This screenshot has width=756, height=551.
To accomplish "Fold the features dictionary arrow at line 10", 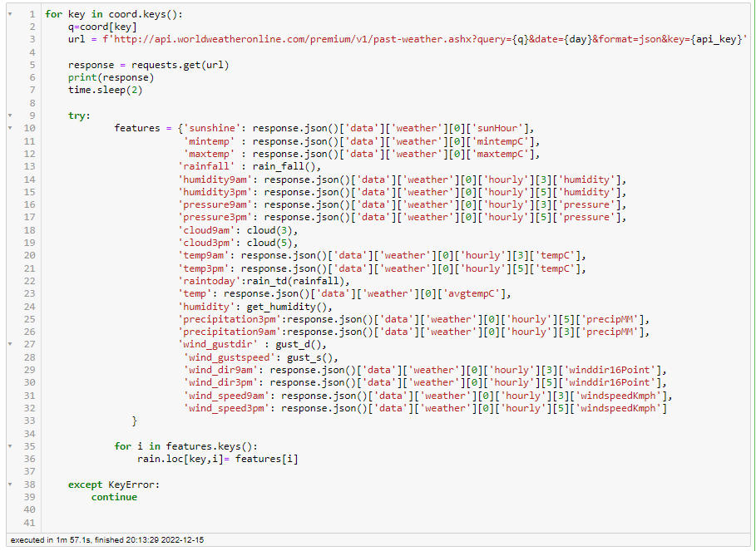I will point(10,128).
